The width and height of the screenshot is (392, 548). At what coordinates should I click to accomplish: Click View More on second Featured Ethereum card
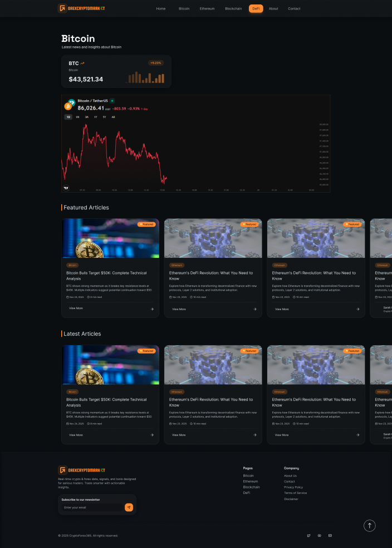pyautogui.click(x=179, y=309)
